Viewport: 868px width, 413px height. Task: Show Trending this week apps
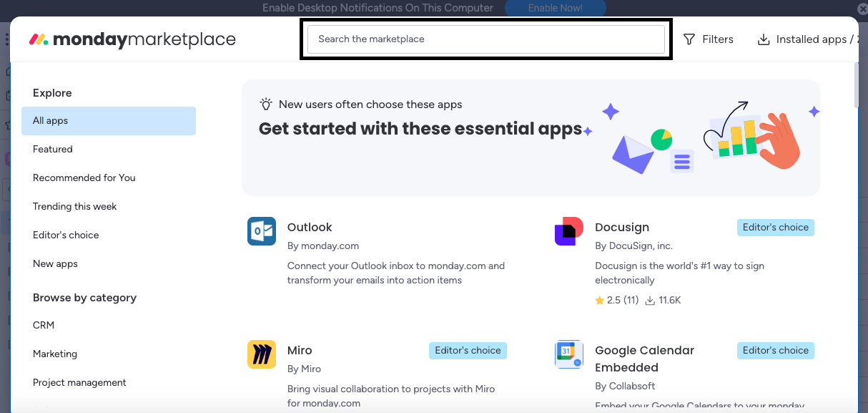point(75,207)
